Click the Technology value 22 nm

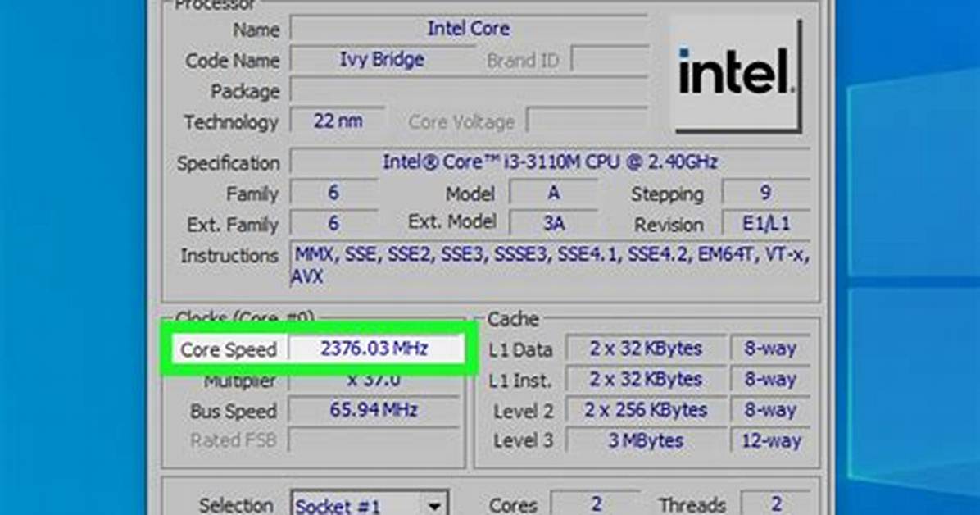337,121
